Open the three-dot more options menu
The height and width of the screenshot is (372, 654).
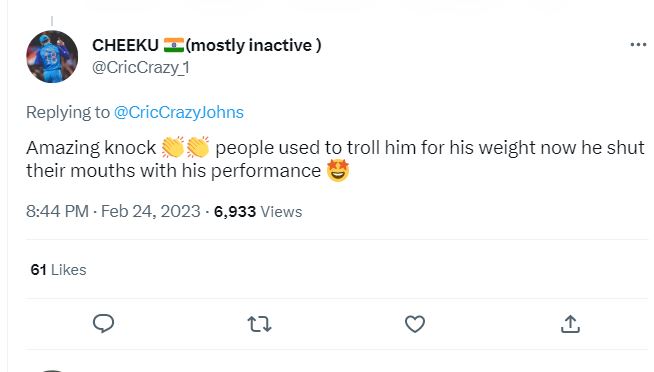click(x=638, y=45)
